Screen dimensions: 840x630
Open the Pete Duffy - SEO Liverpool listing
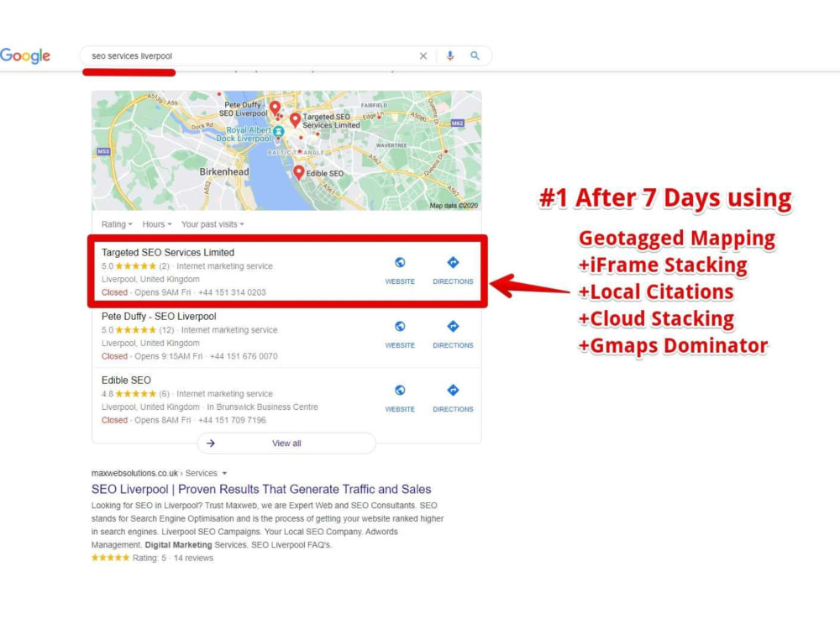click(x=159, y=317)
